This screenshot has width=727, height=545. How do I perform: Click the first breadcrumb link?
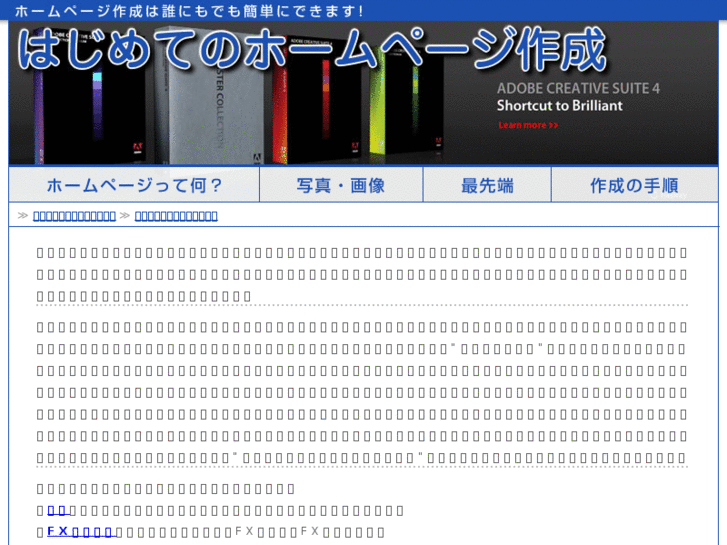[x=74, y=216]
